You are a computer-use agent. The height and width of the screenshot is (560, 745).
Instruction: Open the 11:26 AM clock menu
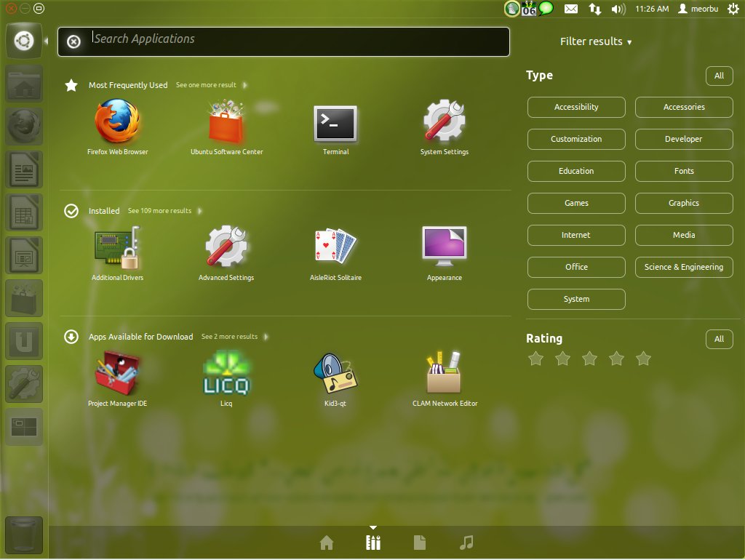[x=652, y=9]
